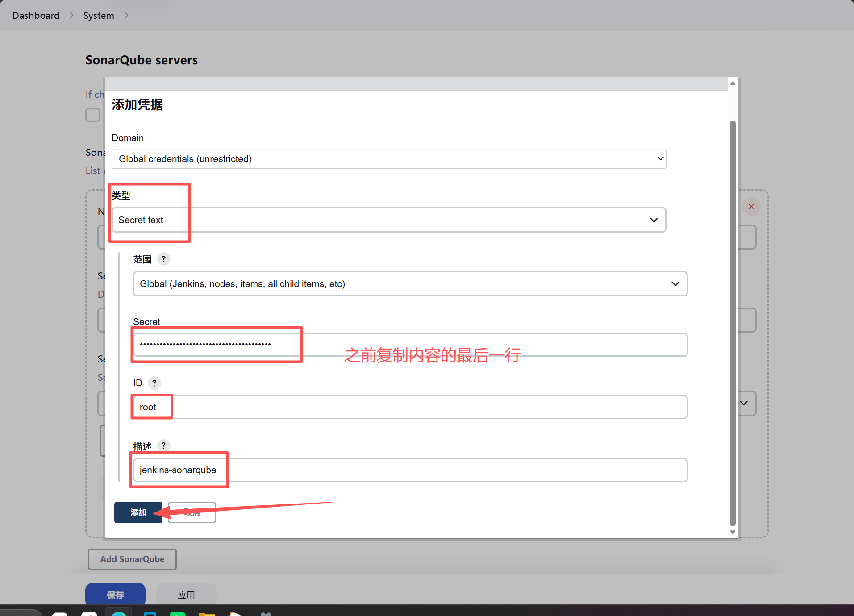
Task: Click the scrollbar down arrow in dialog
Action: click(x=733, y=532)
